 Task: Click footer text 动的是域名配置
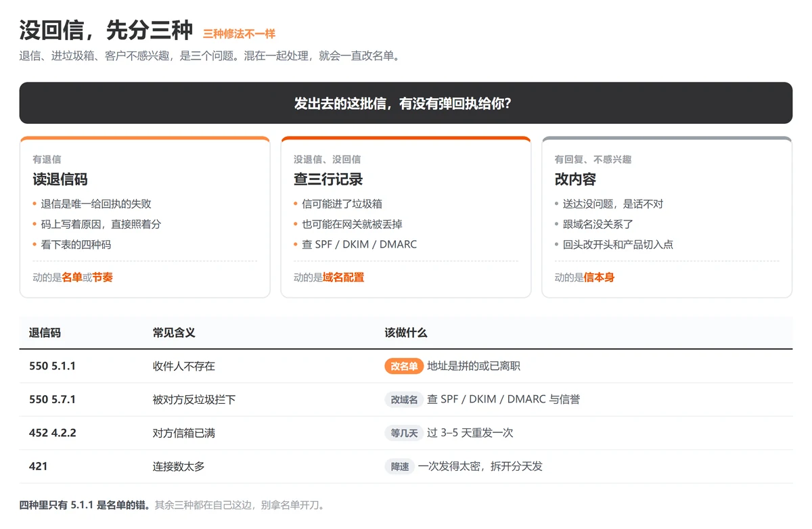coord(329,277)
